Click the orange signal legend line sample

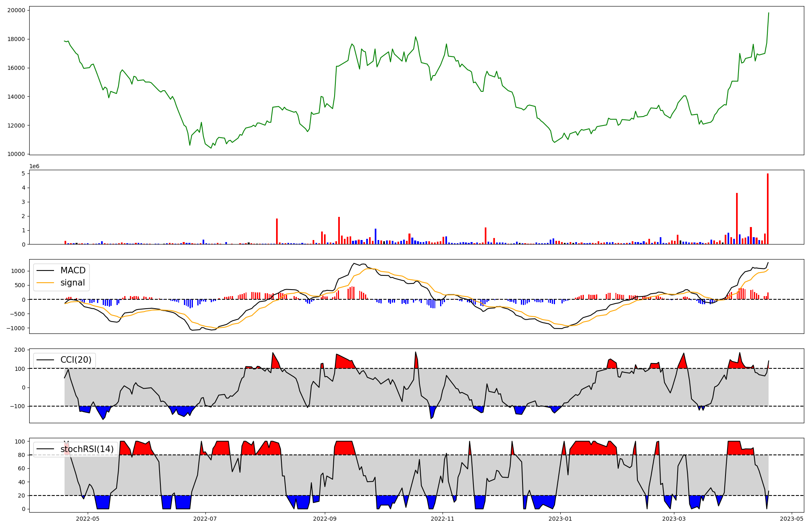45,283
